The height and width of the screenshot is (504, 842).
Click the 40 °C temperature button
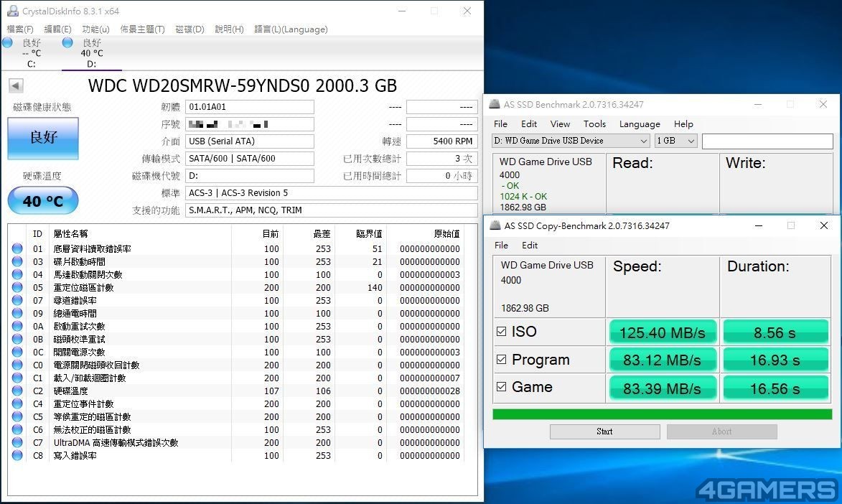tap(43, 200)
